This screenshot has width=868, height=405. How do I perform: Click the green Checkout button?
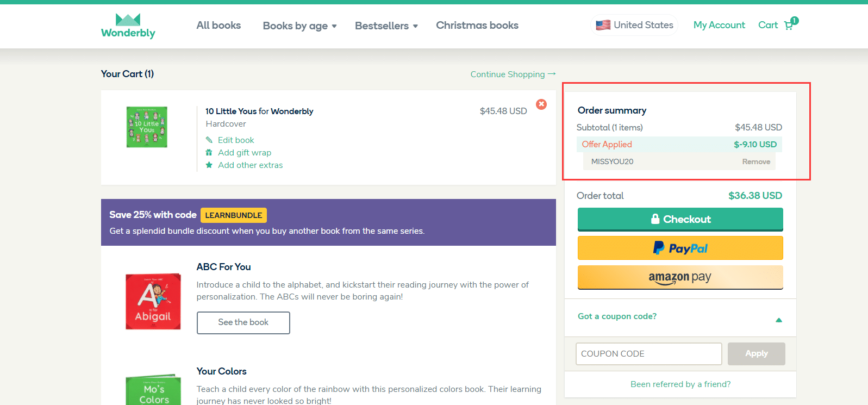click(680, 219)
